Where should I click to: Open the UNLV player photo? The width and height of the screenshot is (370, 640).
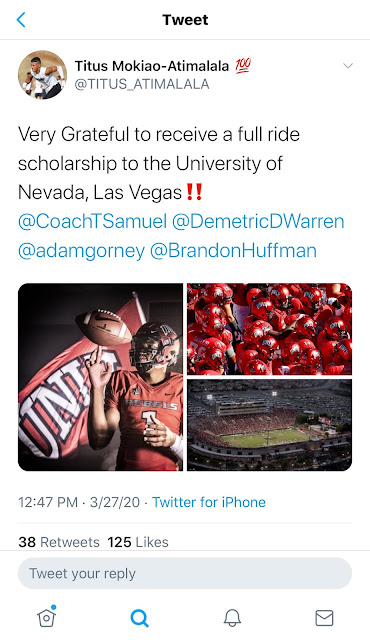100,377
